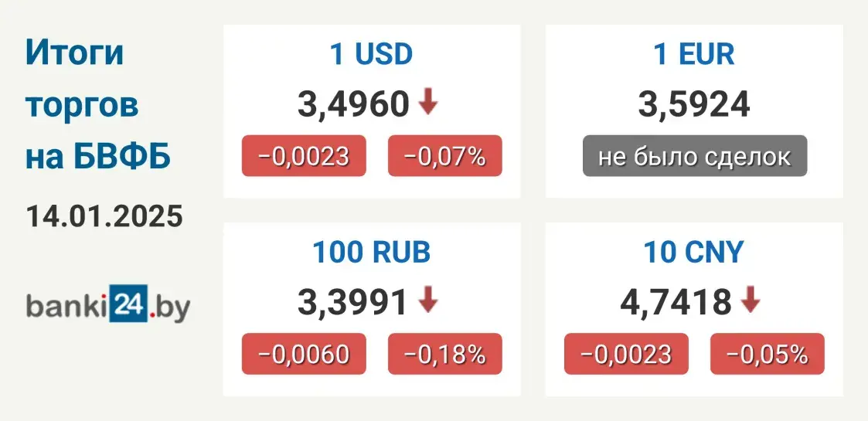
Task: Click the red down arrow beside USD rate
Action: pyautogui.click(x=428, y=103)
